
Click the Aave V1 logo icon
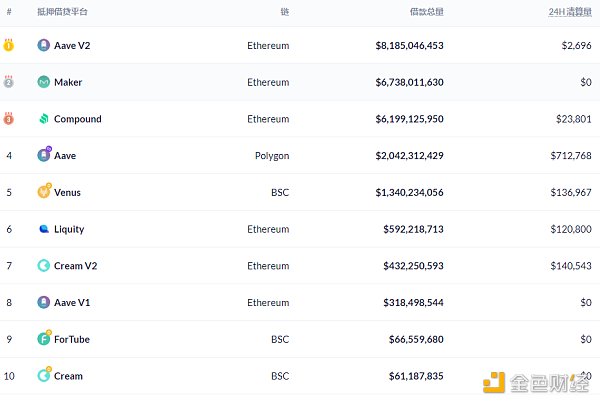pyautogui.click(x=43, y=302)
